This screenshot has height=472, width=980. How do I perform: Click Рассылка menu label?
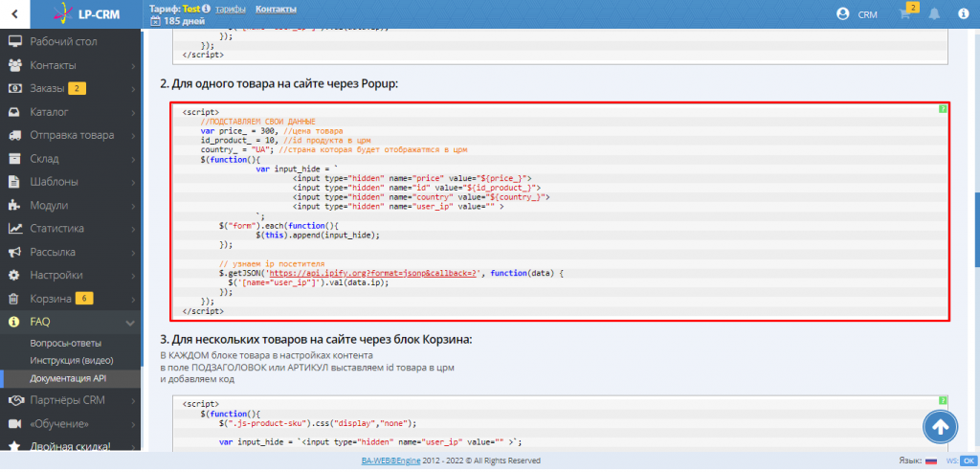53,252
